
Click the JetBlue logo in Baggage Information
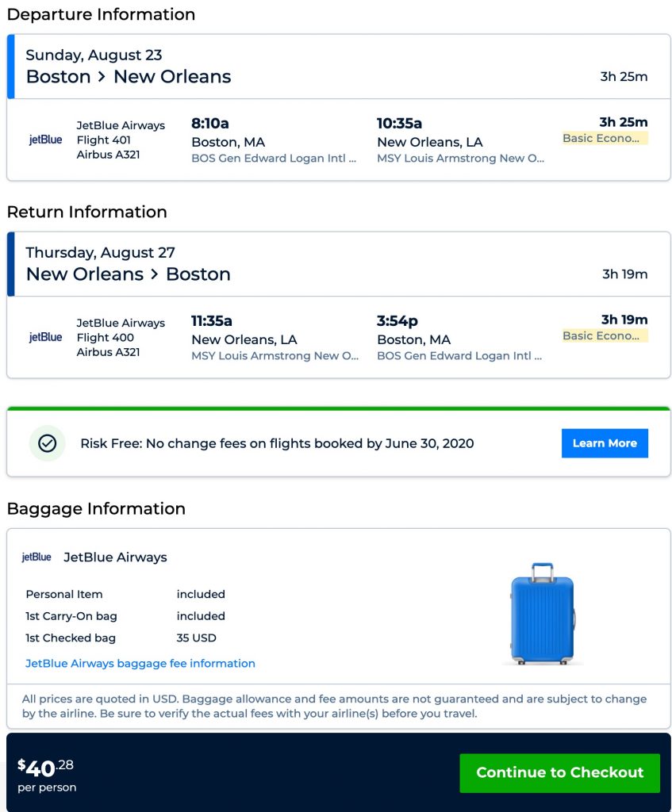click(x=36, y=557)
